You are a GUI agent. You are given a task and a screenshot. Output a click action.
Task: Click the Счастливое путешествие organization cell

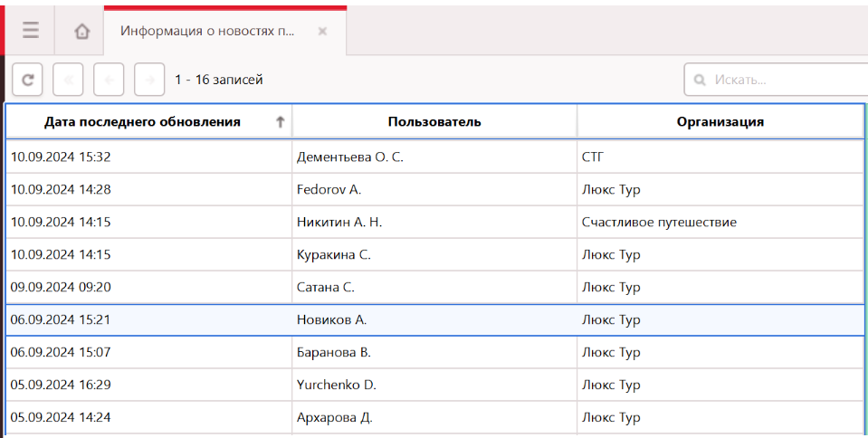click(659, 223)
